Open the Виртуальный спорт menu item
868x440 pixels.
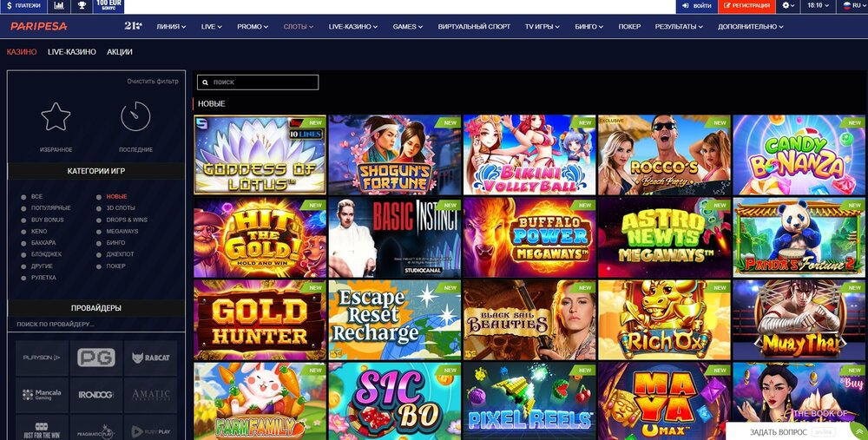point(474,27)
